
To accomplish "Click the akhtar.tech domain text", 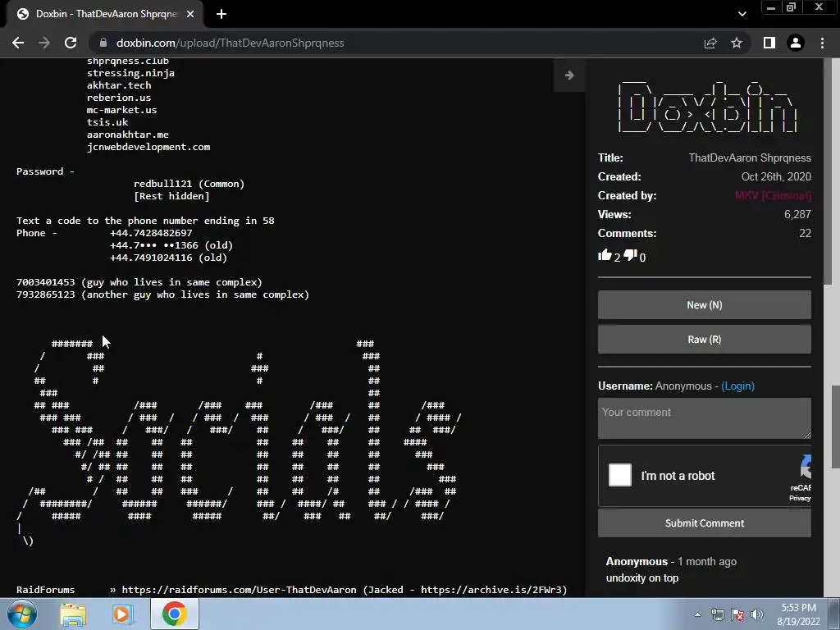I will (119, 85).
